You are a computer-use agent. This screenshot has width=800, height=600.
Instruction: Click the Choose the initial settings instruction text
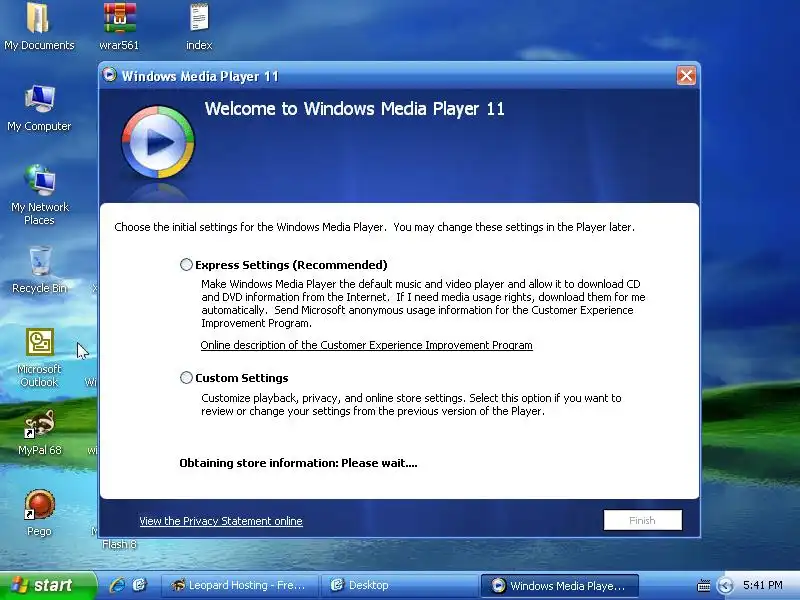[374, 228]
